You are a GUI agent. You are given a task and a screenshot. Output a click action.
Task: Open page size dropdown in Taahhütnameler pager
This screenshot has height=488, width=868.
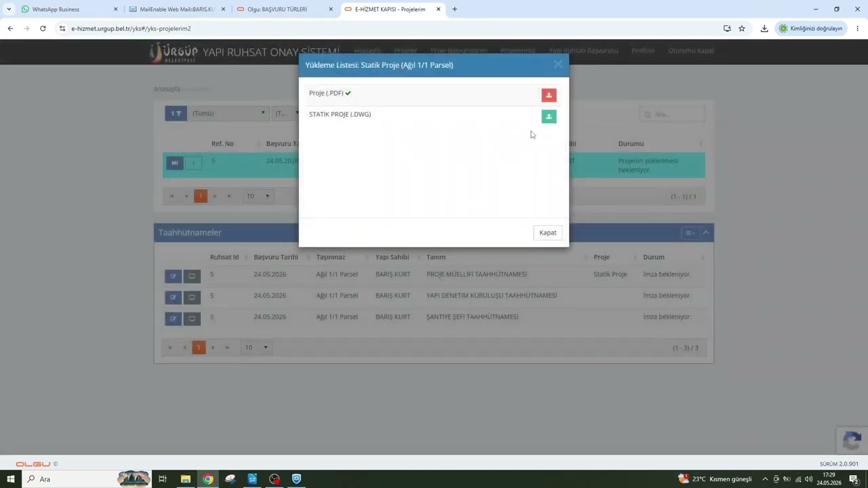256,348
